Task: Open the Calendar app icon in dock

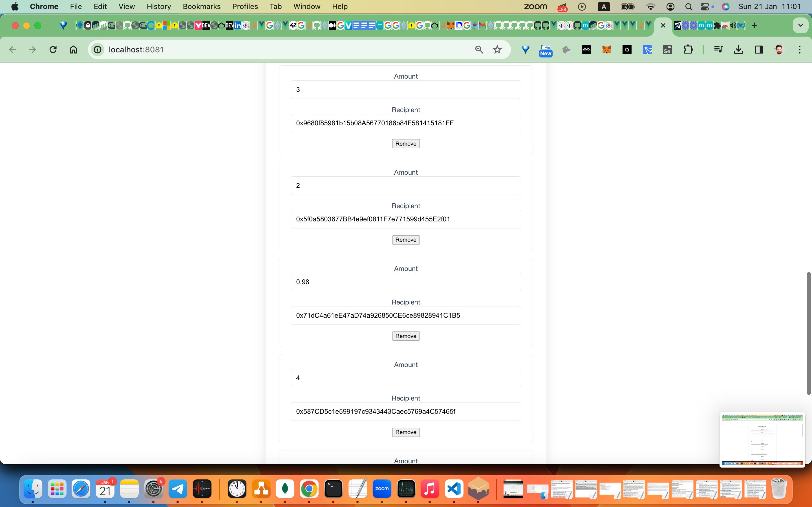Action: point(105,489)
